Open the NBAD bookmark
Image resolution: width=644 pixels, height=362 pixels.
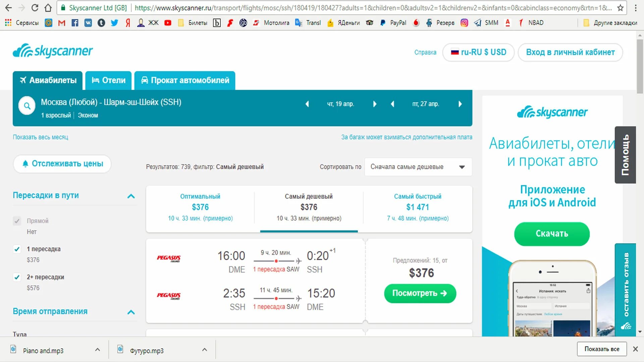pyautogui.click(x=531, y=23)
